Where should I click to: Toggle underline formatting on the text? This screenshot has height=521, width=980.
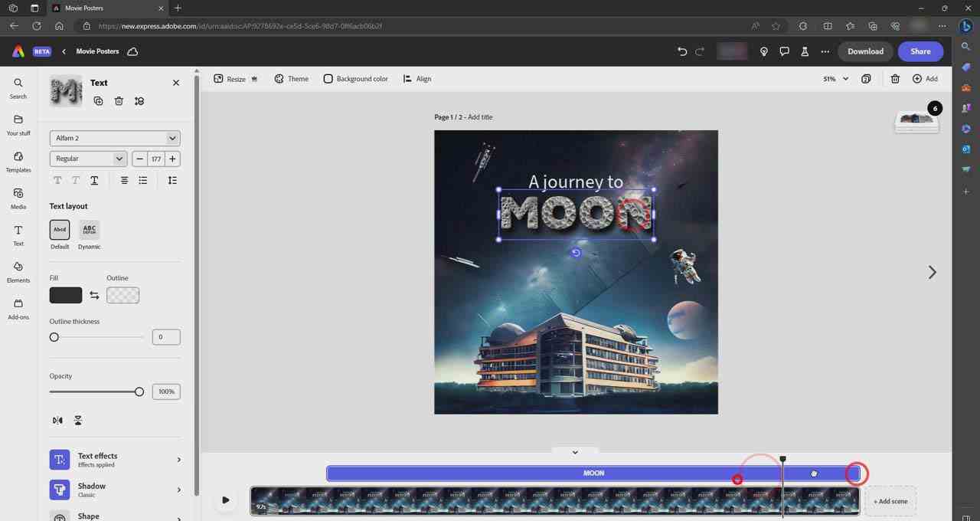(x=94, y=180)
